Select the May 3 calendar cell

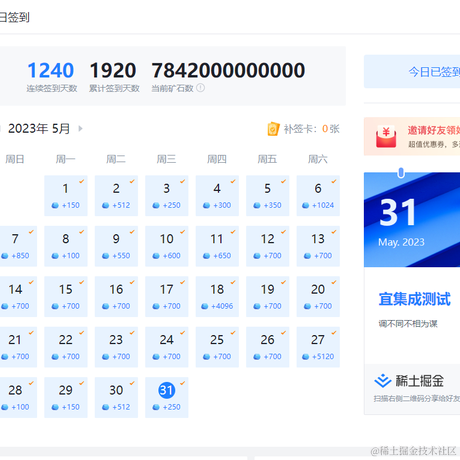pyautogui.click(x=167, y=196)
